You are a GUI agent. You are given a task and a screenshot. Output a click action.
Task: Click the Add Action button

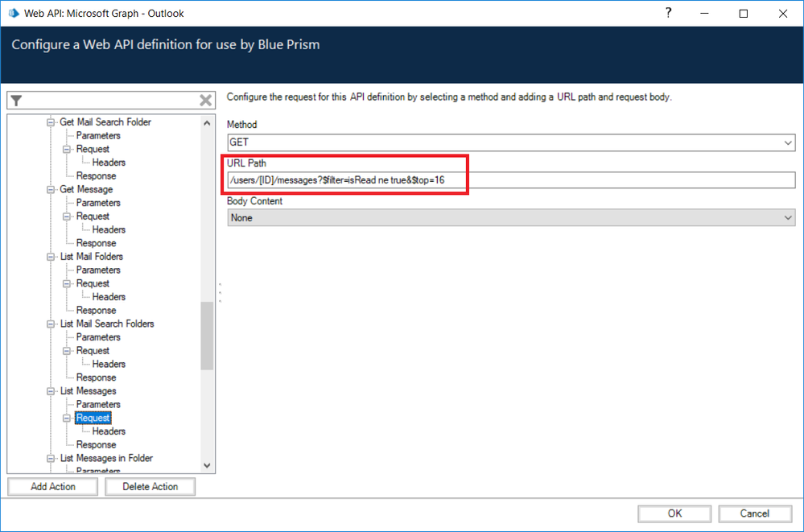click(53, 486)
